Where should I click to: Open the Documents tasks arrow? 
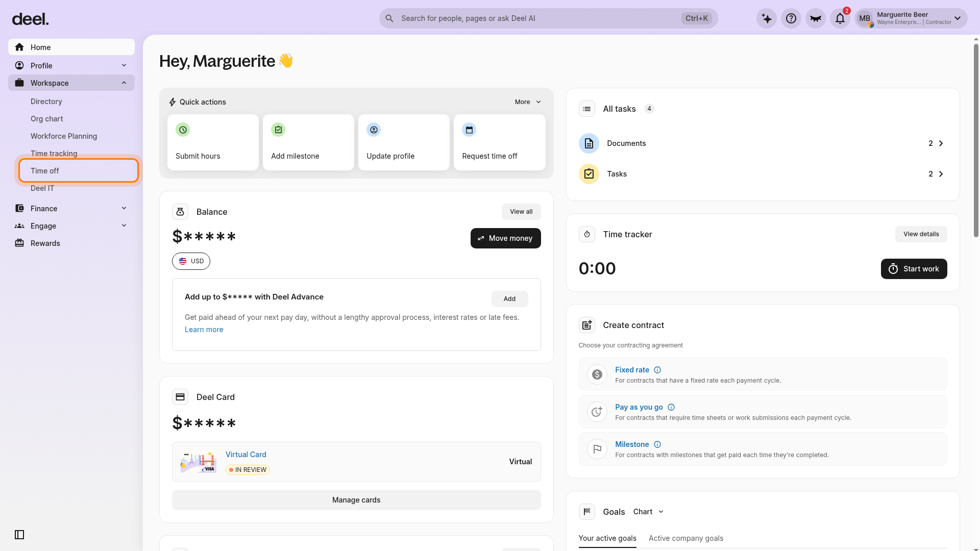[x=941, y=143]
